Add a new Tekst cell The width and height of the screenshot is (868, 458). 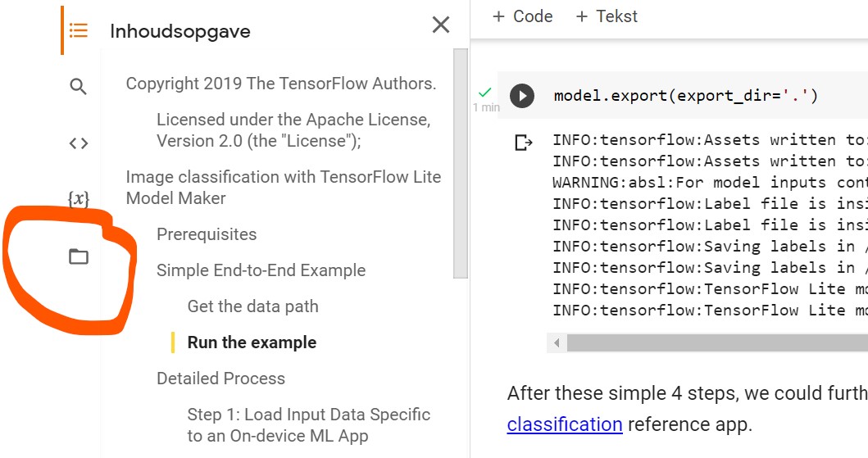click(x=607, y=16)
